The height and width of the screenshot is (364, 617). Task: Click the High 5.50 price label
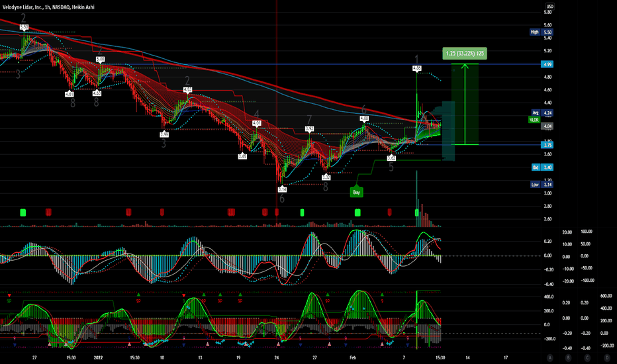point(542,32)
